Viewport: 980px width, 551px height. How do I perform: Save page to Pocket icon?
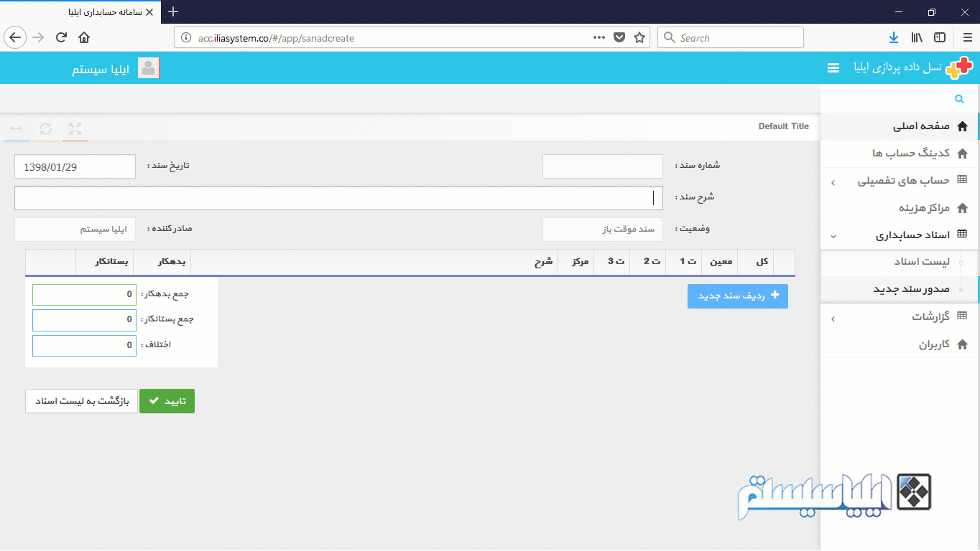[x=619, y=37]
